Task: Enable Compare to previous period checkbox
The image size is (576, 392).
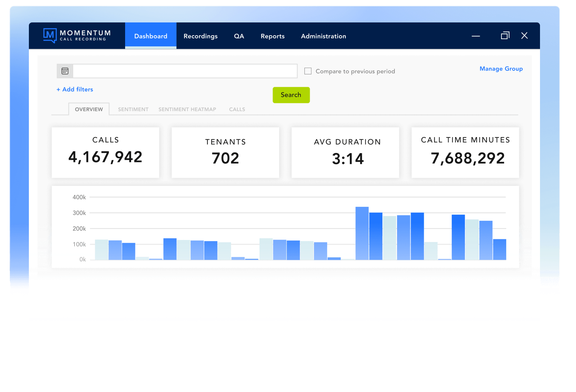Action: coord(308,71)
